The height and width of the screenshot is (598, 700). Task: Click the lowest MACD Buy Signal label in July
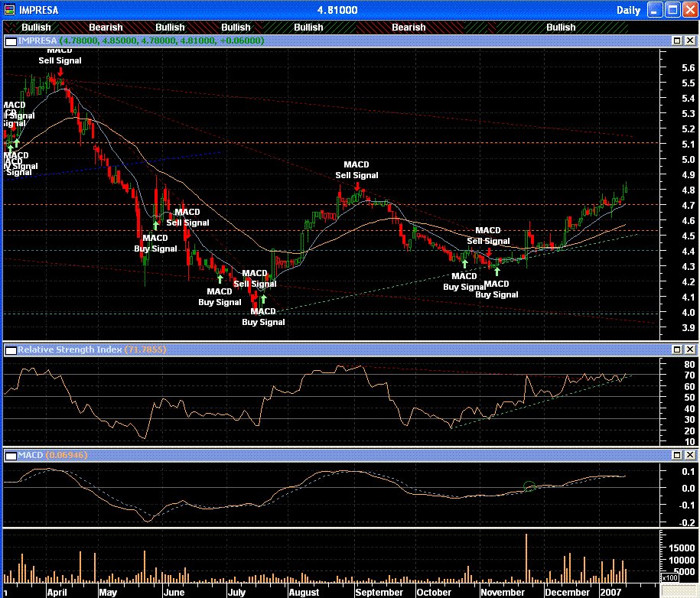point(263,317)
